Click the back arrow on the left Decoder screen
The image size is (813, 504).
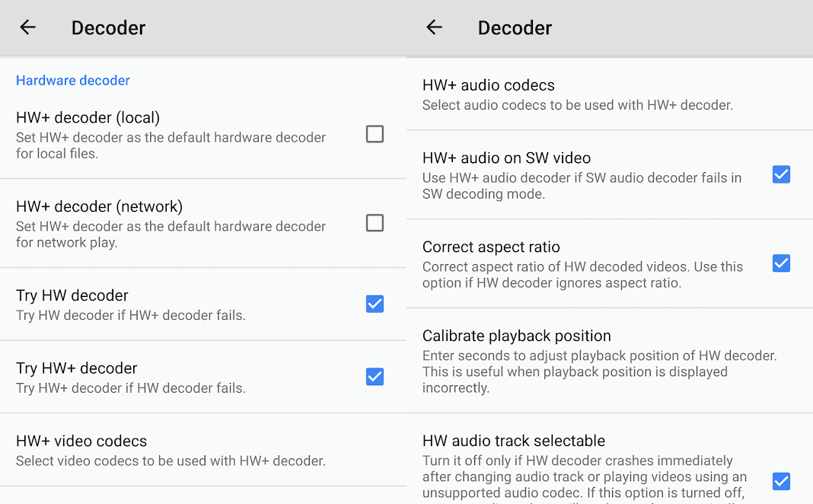pyautogui.click(x=27, y=27)
